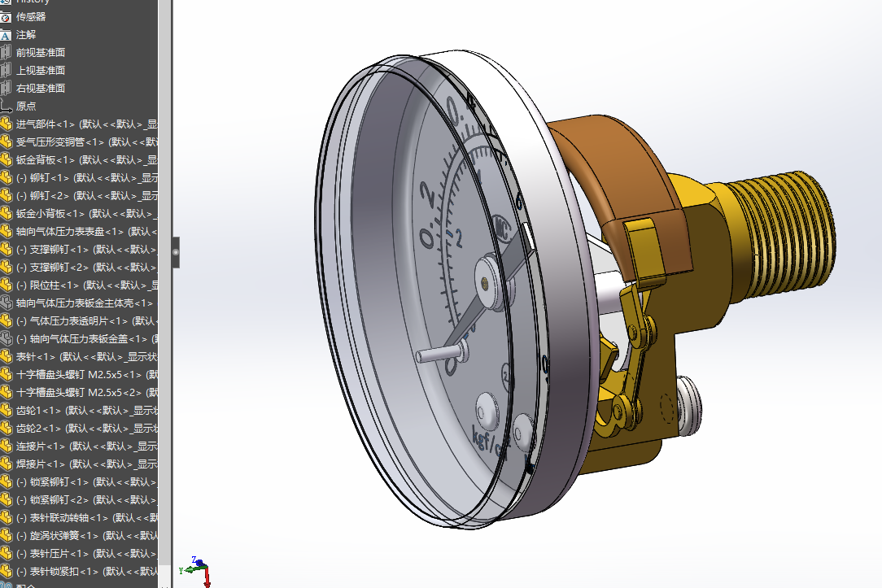
Task: Click the gray icon of 轴向气体压力表钣金主体壳<1>
Action: 6,303
